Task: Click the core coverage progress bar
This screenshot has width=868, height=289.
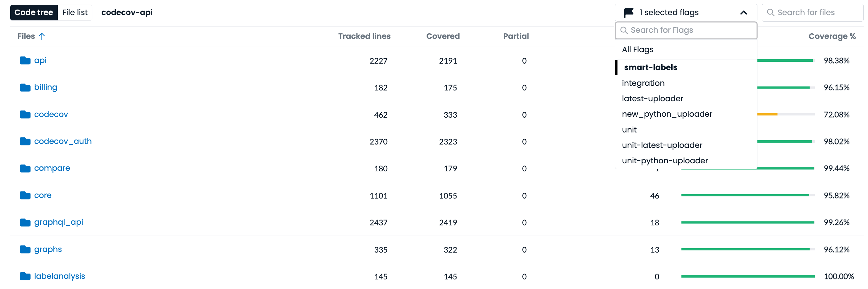Action: click(x=747, y=195)
